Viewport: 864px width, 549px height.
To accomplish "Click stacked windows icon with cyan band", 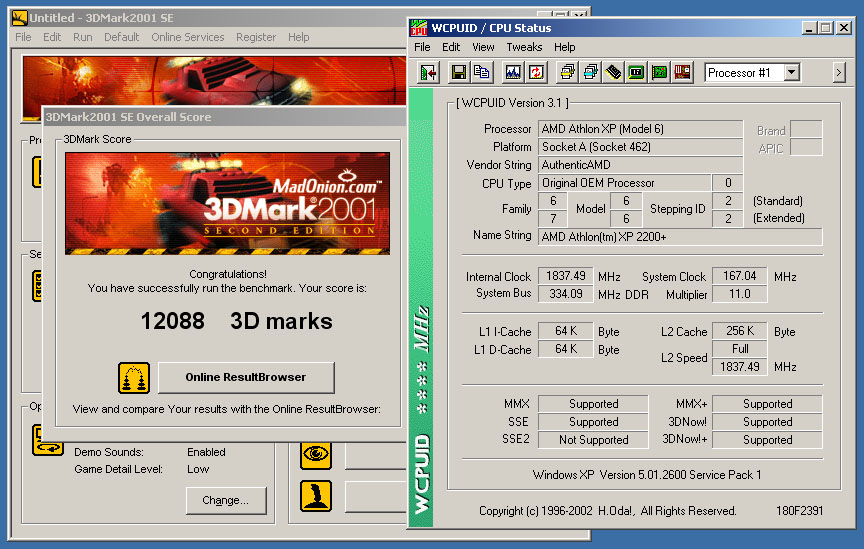I will click(x=590, y=73).
